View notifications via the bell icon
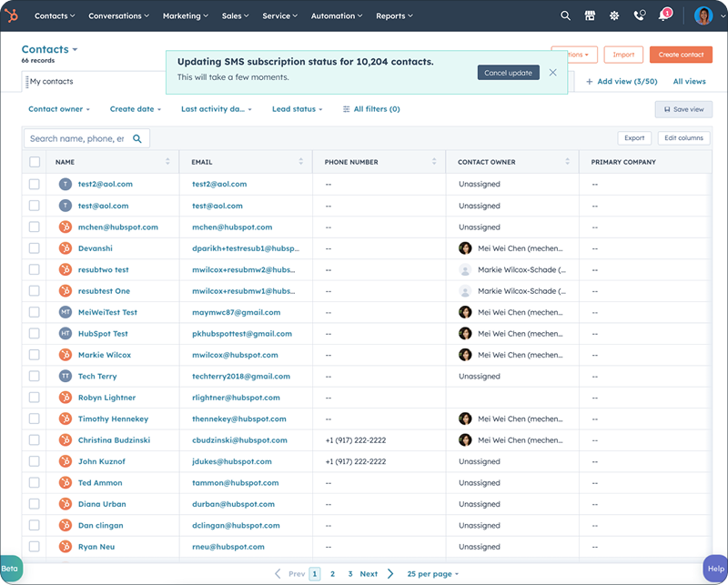This screenshot has height=585, width=728. [663, 15]
